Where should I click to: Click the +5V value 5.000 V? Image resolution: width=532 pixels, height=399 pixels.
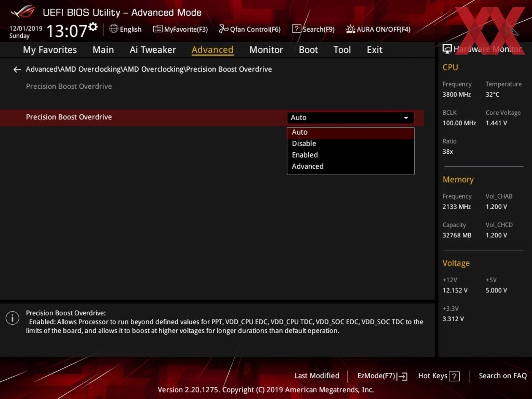click(x=496, y=291)
